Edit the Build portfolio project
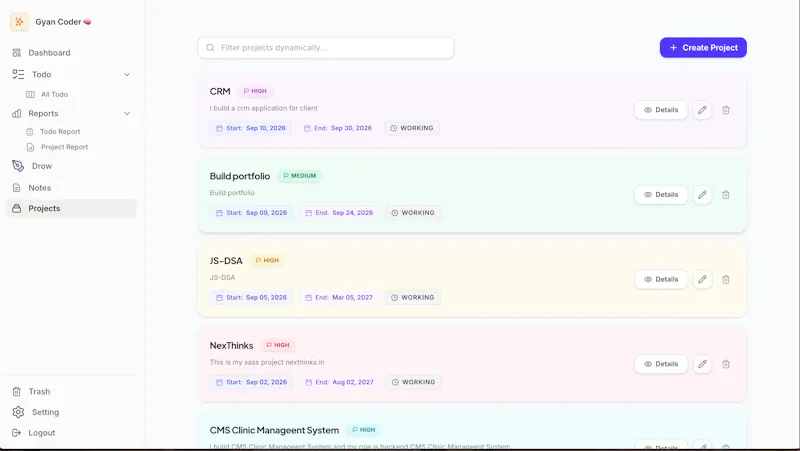The height and width of the screenshot is (451, 800). click(703, 194)
